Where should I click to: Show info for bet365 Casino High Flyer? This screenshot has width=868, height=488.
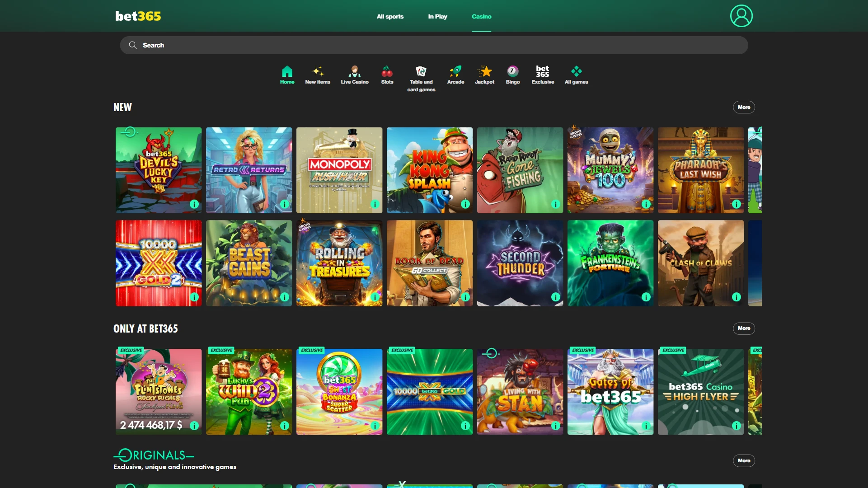point(737,426)
